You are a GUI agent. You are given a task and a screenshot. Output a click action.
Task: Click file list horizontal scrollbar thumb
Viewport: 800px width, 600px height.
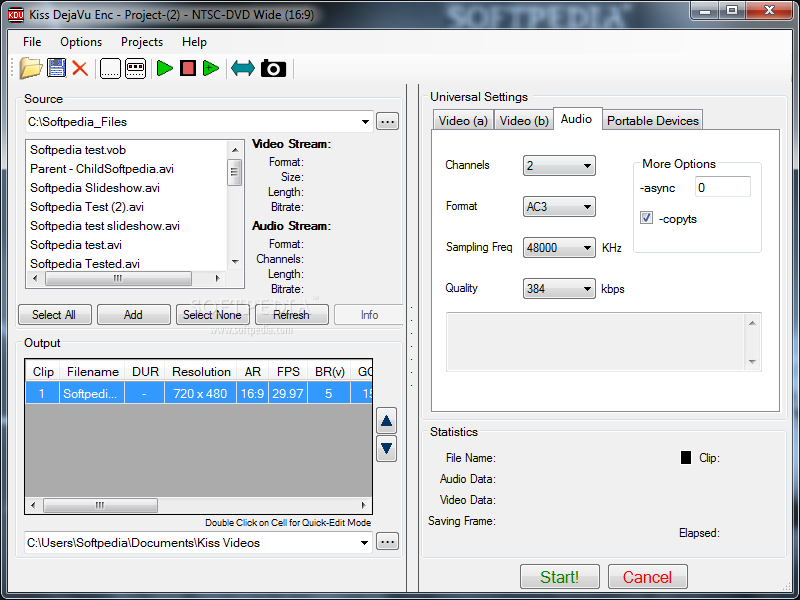pyautogui.click(x=118, y=279)
